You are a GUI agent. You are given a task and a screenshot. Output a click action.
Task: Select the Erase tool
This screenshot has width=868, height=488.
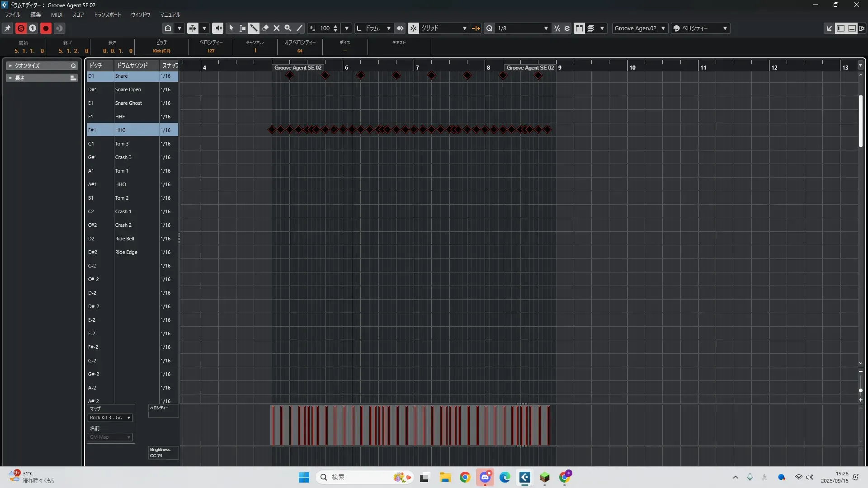(265, 28)
